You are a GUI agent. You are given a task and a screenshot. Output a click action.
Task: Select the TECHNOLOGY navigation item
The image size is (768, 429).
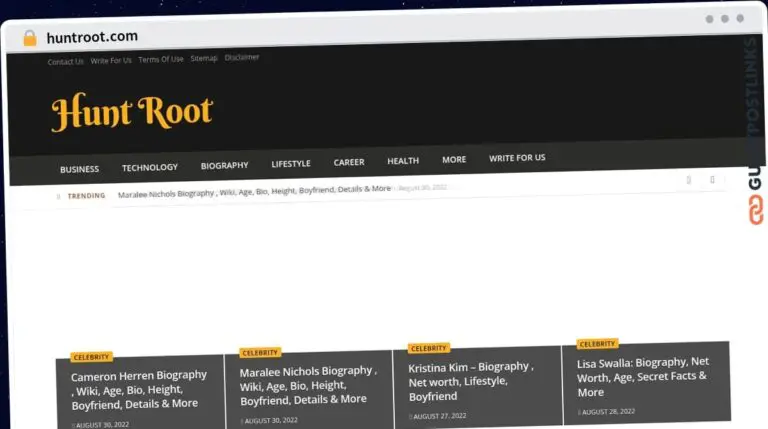[150, 167]
